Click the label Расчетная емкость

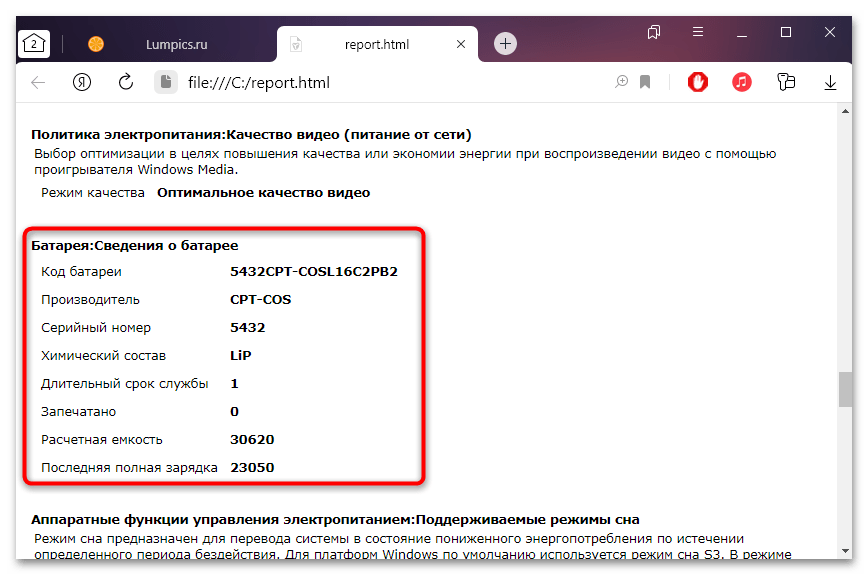click(x=101, y=440)
